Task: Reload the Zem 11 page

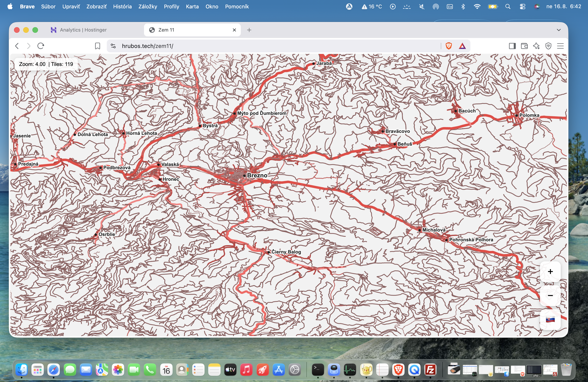Action: click(41, 46)
